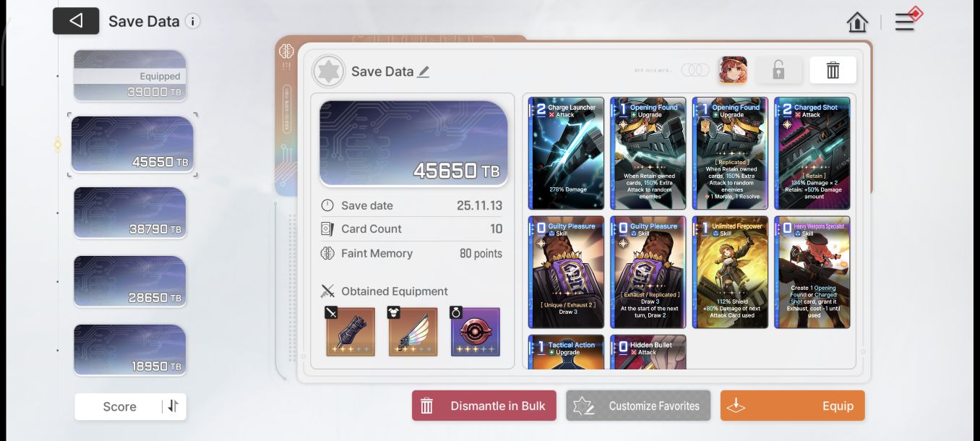
Task: Open the Score sort dropdown
Action: [119, 406]
